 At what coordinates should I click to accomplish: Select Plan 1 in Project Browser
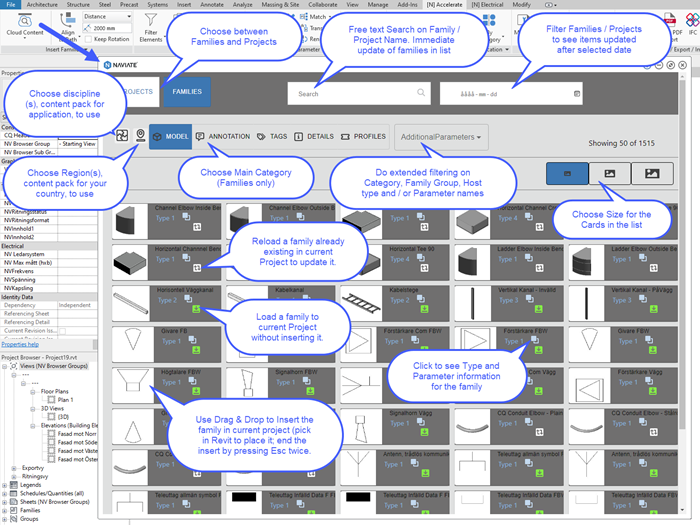[65, 400]
